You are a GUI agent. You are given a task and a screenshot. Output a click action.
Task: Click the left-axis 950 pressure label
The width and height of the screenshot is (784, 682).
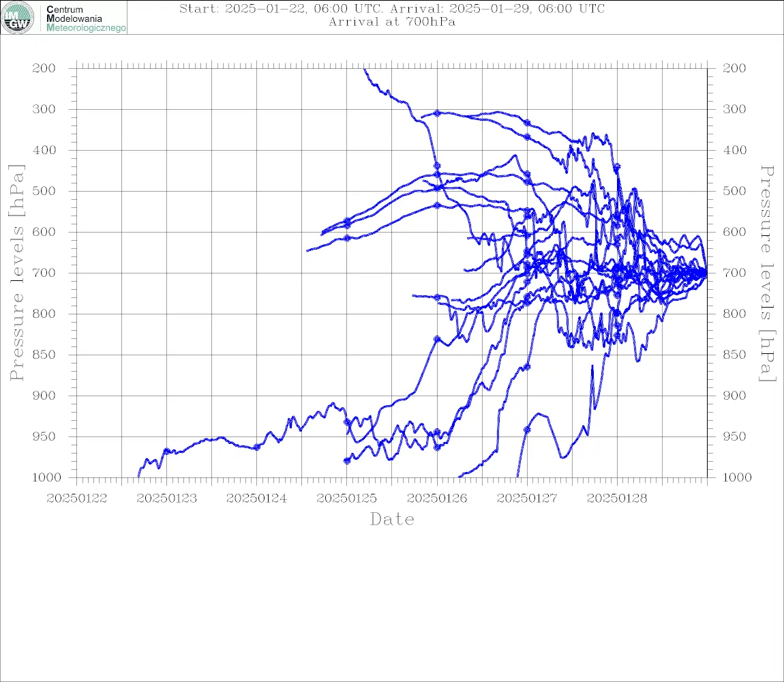44,436
